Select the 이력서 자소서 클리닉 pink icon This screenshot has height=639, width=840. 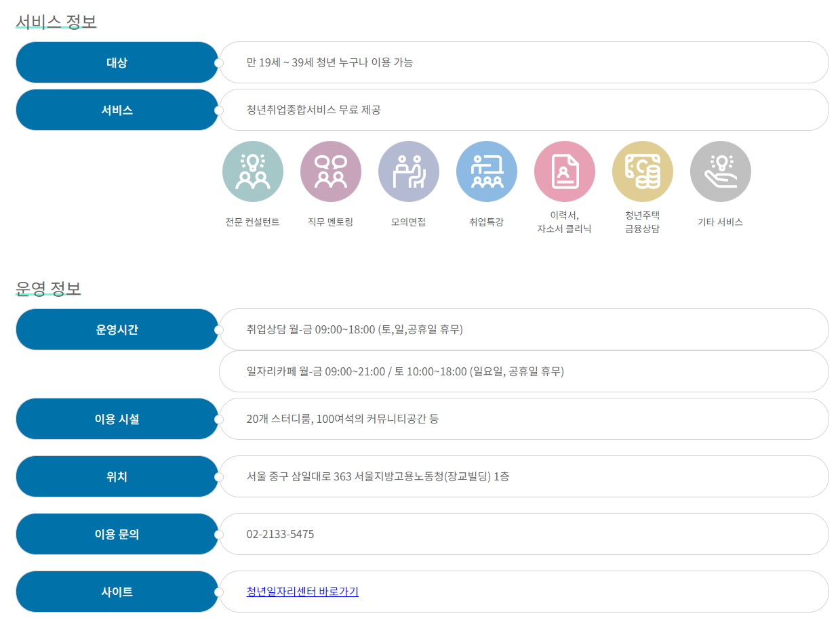tap(564, 171)
